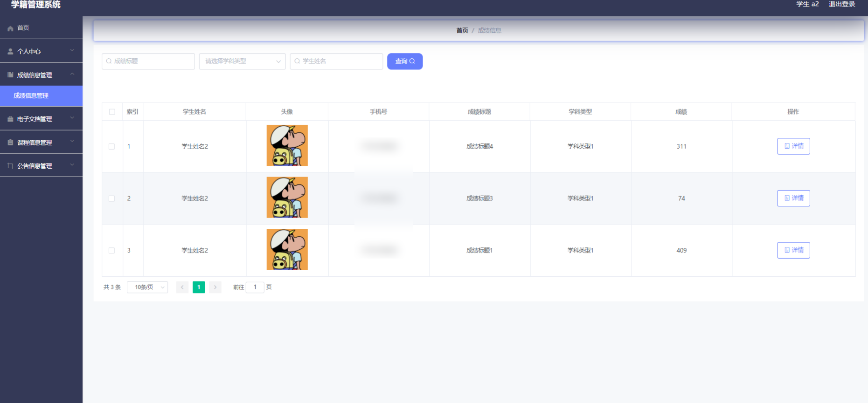The width and height of the screenshot is (868, 403).
Task: Click 退出登录 in the top bar
Action: coord(842,4)
